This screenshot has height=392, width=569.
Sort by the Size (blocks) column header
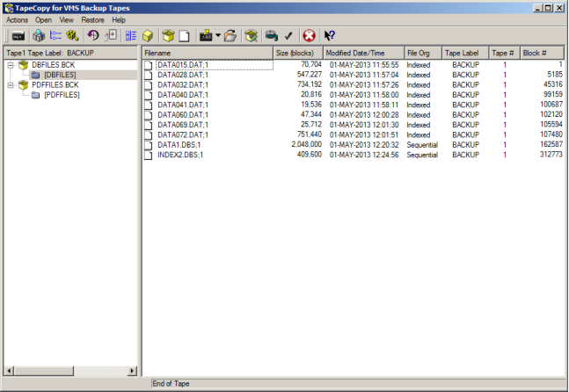[298, 53]
